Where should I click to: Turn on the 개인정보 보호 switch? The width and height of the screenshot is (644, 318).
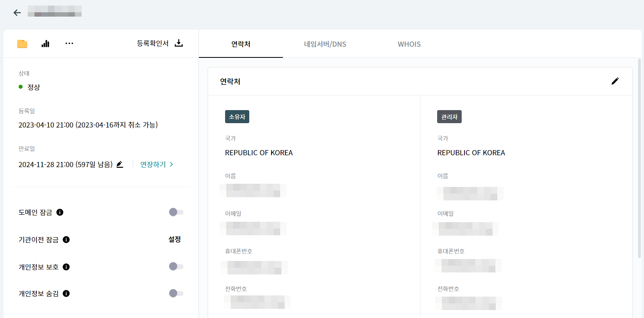(176, 267)
